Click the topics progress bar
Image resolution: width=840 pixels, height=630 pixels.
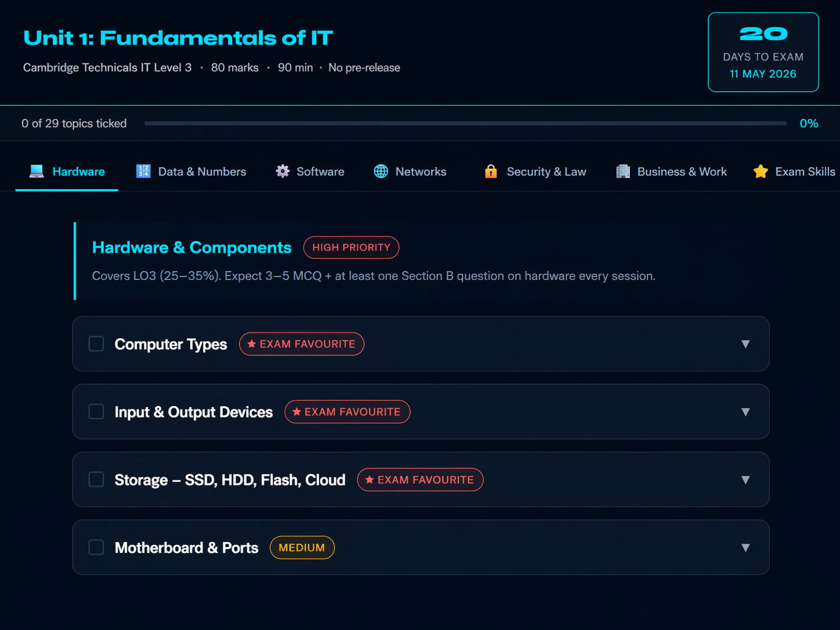point(465,124)
